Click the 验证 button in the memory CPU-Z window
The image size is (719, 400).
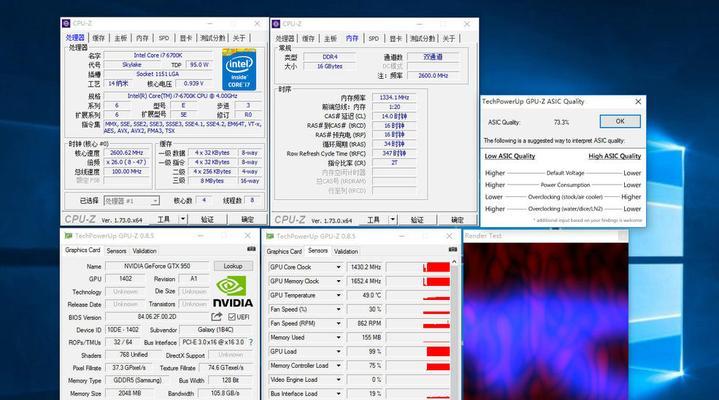tap(417, 220)
